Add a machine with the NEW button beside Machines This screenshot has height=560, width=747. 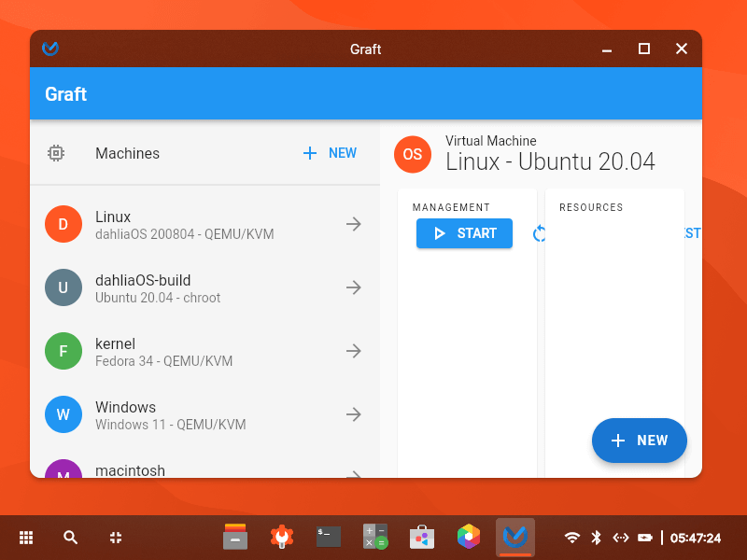(330, 153)
